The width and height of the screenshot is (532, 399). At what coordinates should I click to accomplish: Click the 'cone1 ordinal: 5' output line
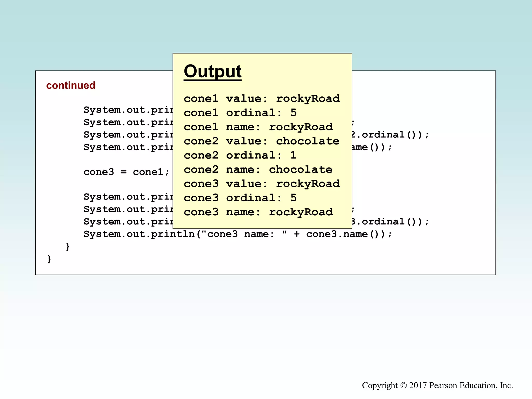point(240,113)
